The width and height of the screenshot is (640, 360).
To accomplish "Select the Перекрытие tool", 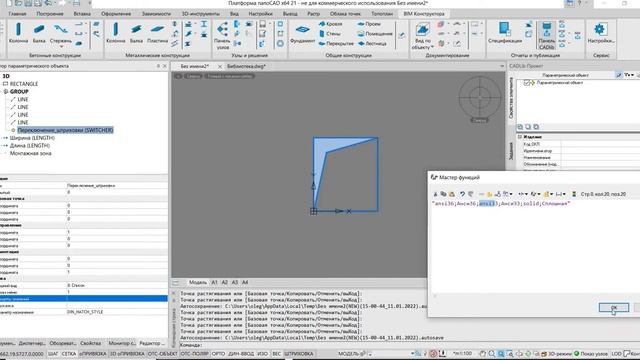I will [336, 44].
